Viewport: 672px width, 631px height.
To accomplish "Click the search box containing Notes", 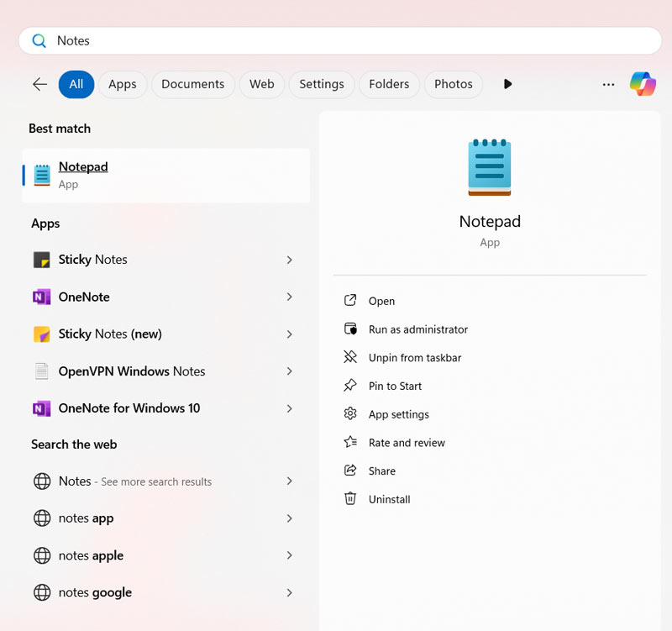I will click(340, 40).
